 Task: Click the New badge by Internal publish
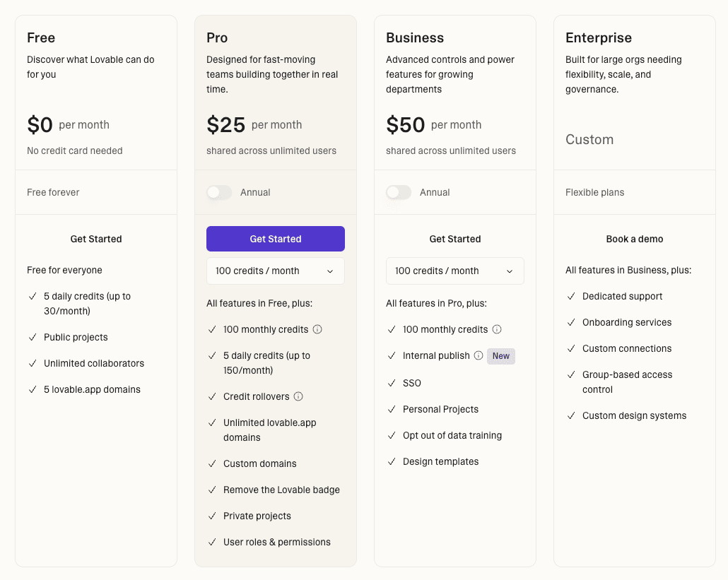tap(501, 356)
